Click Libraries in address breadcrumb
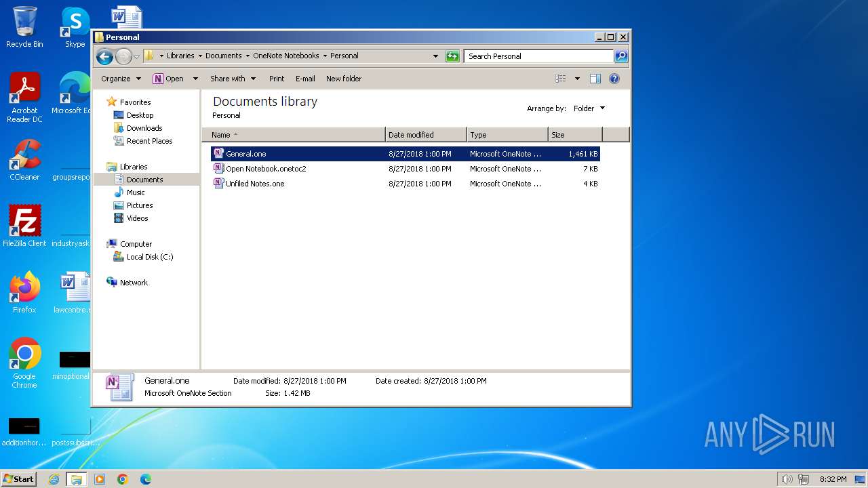Screen dimensions: 868x488 [180, 56]
